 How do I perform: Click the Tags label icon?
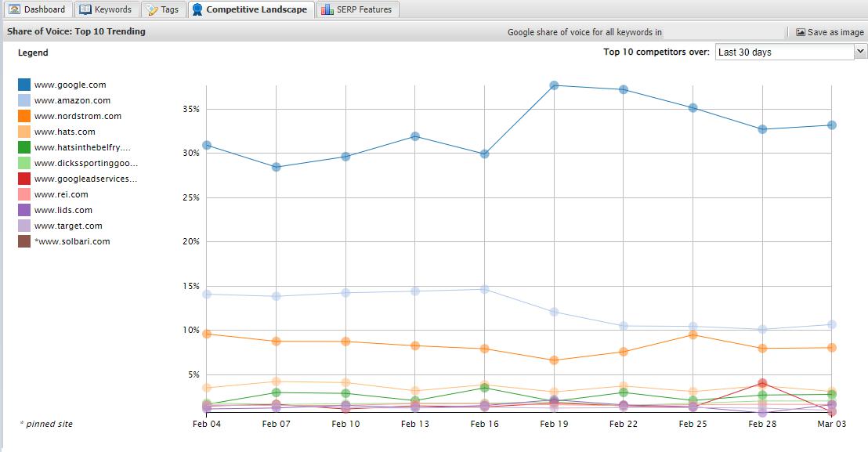coord(152,9)
